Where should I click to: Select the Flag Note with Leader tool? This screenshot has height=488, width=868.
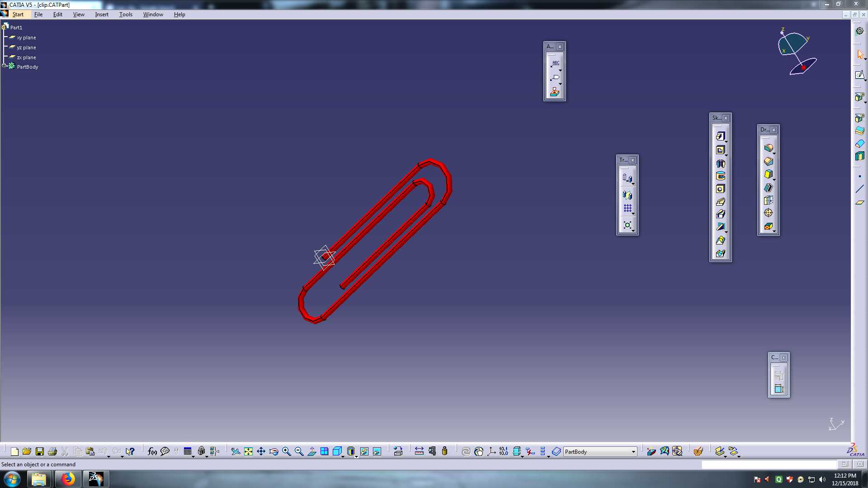(x=555, y=78)
